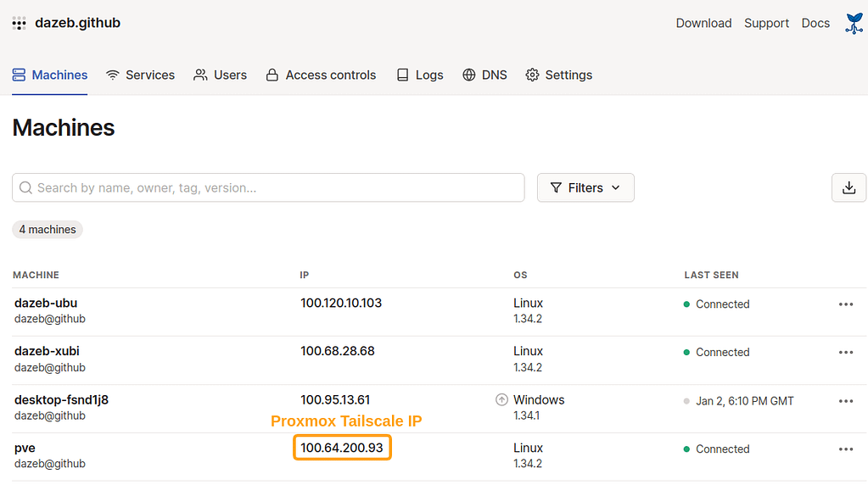The height and width of the screenshot is (485, 868).
Task: Switch to the Access controls tab
Action: 321,75
